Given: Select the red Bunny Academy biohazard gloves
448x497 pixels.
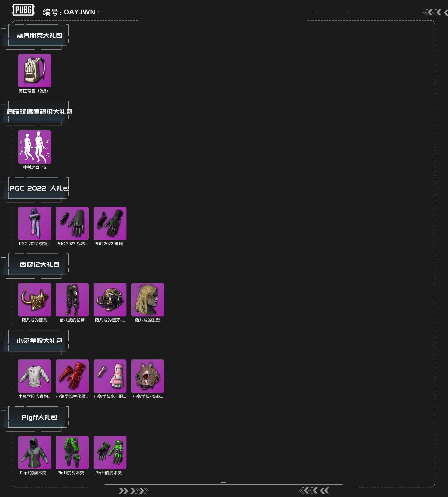Looking at the screenshot, I should click(x=72, y=376).
